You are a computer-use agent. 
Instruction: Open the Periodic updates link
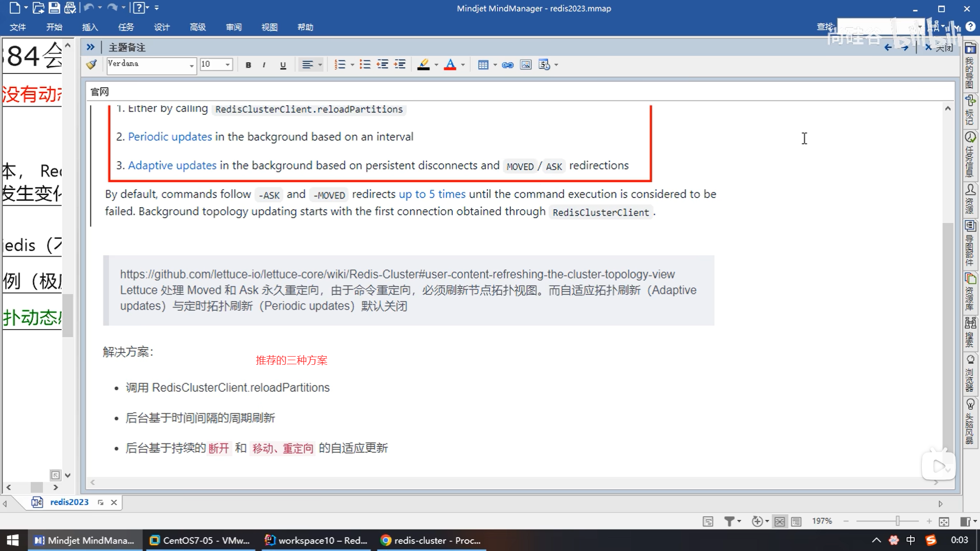click(x=169, y=137)
